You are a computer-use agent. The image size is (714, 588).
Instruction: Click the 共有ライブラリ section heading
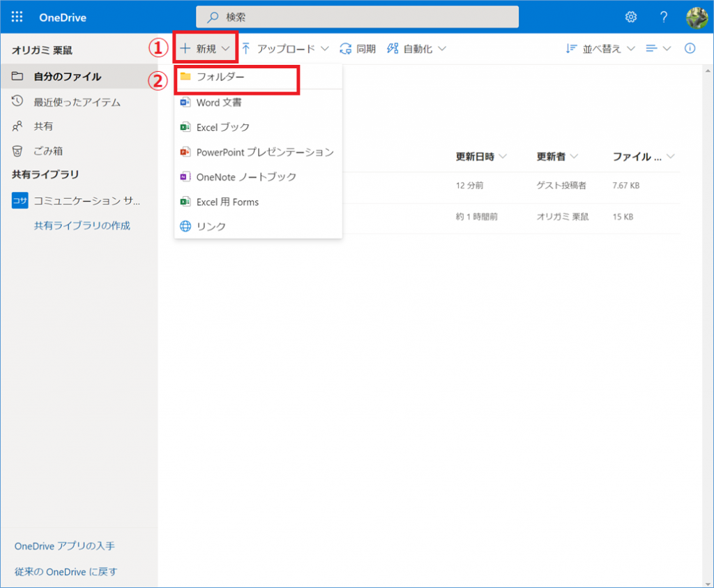[x=45, y=174]
